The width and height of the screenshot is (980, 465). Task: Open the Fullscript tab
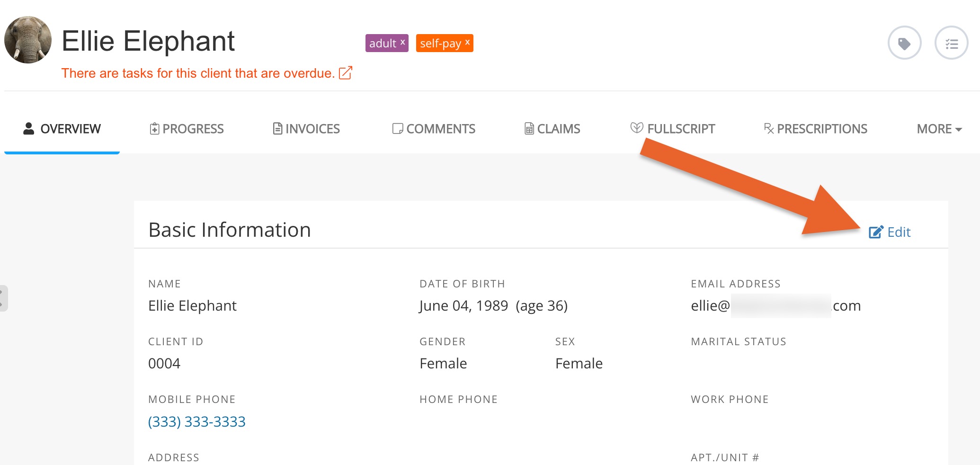673,129
